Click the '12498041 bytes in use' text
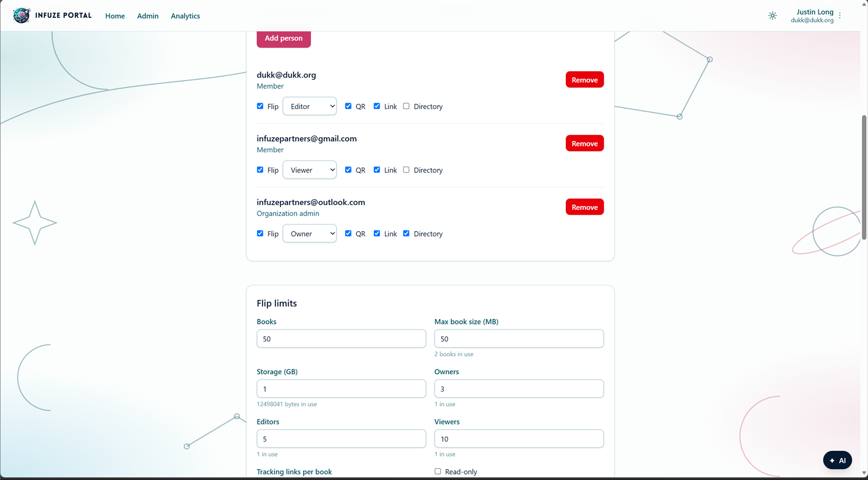Screen dimensions: 868x480 287,404
